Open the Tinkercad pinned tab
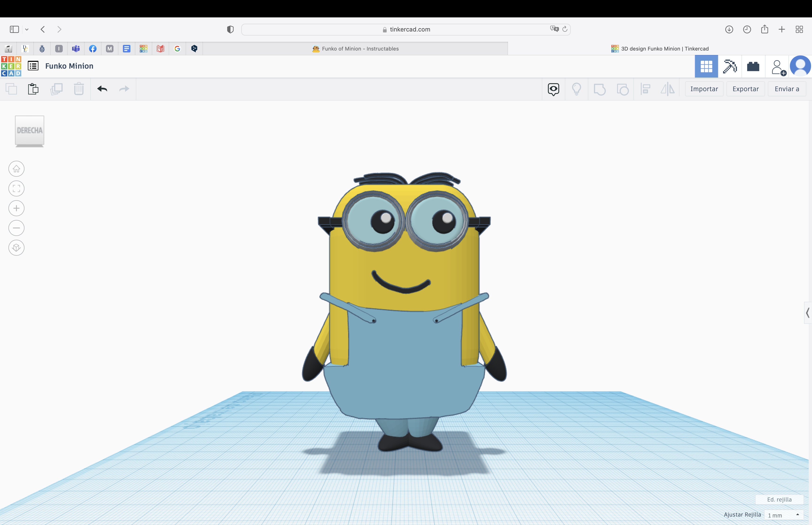The height and width of the screenshot is (525, 812). click(x=144, y=49)
